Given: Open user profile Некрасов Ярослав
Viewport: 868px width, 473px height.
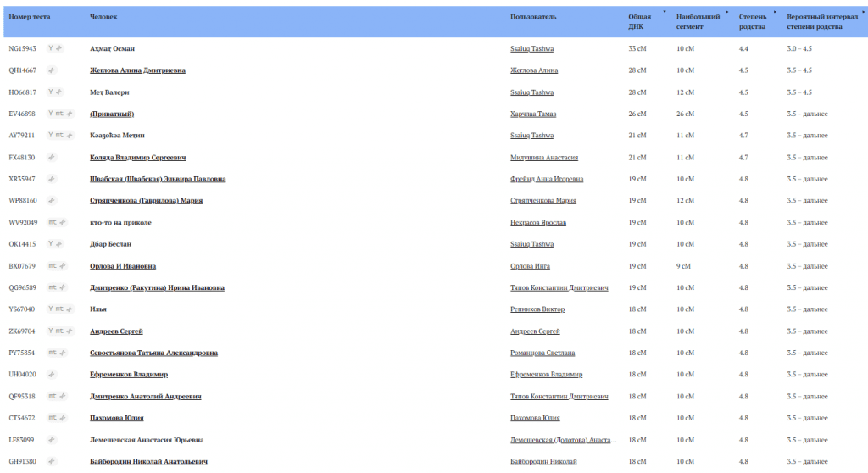Looking at the screenshot, I should coord(538,222).
